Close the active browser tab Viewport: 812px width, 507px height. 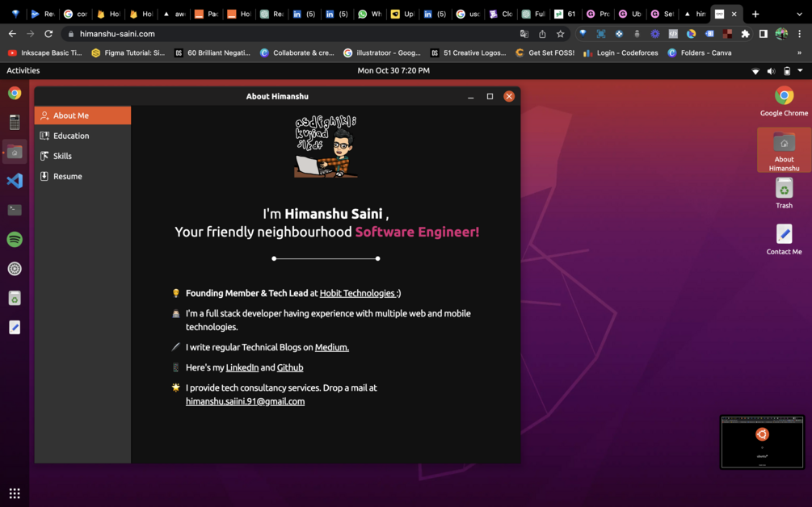[x=734, y=15]
